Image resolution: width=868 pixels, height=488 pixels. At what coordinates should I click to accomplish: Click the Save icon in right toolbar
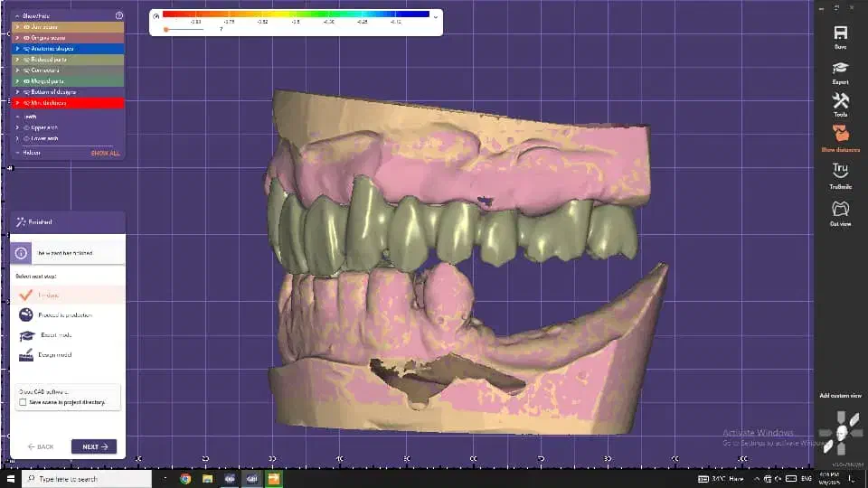[x=840, y=33]
